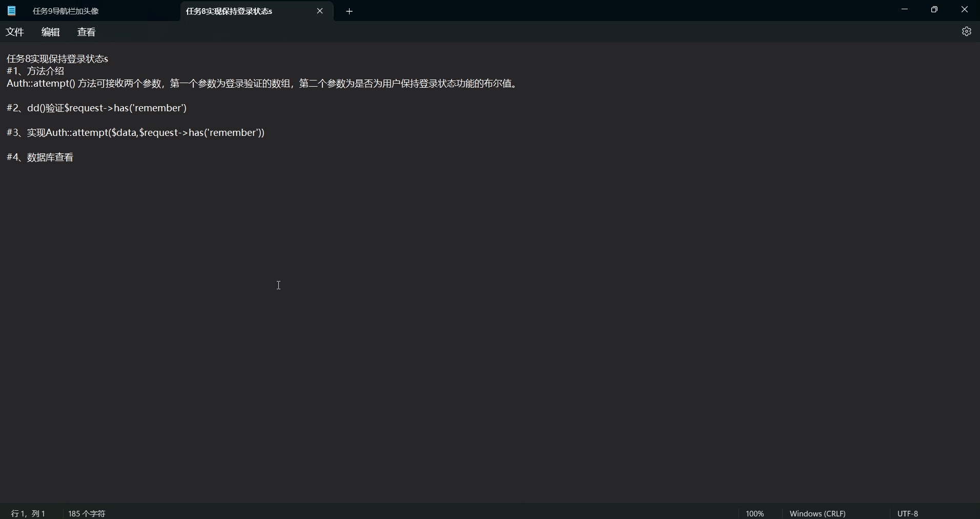The image size is (980, 519).
Task: Restore the window size
Action: pos(934,9)
